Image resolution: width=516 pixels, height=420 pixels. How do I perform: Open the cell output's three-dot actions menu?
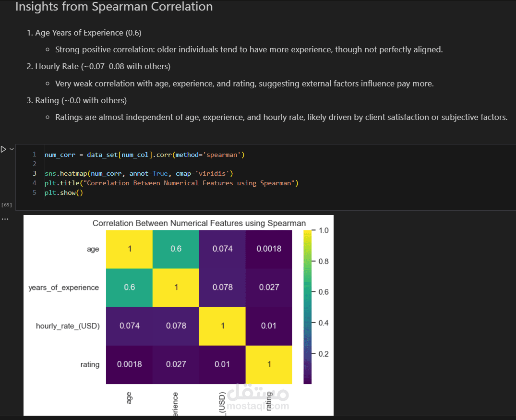5,219
